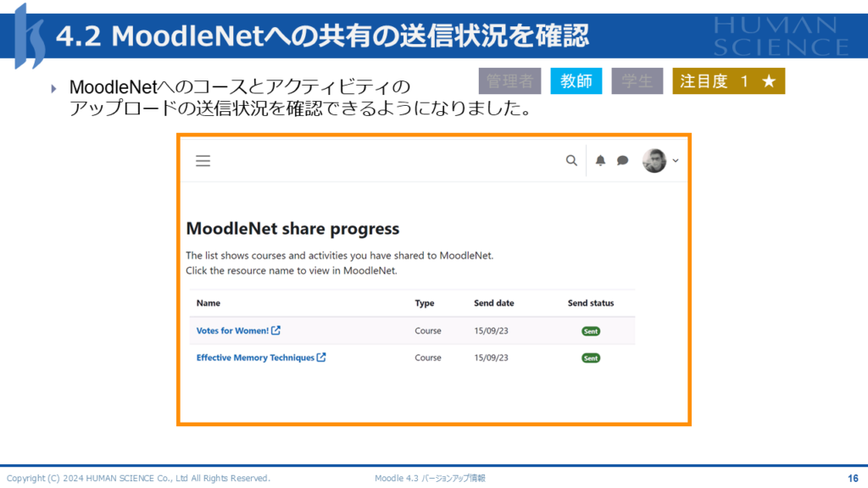
Task: Click 'Click the resource name to view' text
Action: (x=292, y=270)
